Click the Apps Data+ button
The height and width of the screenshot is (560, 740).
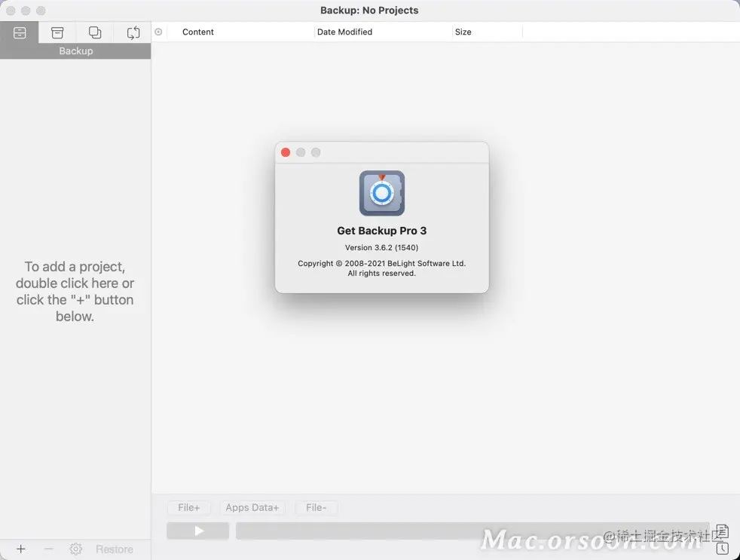[x=252, y=507]
